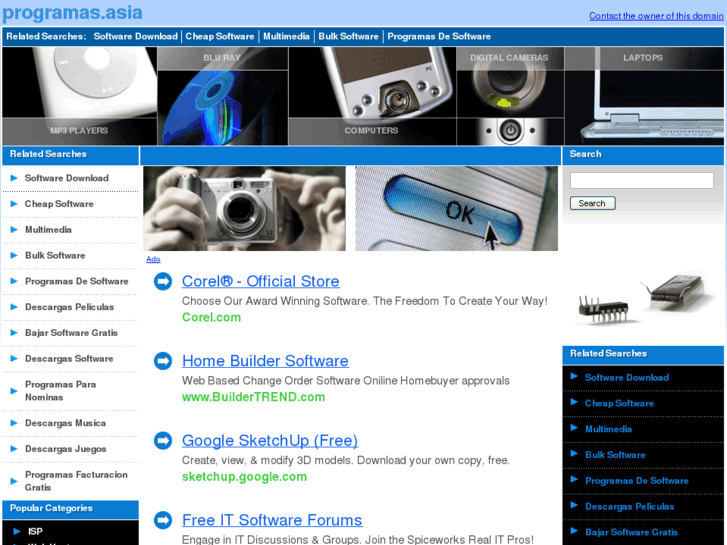727x545 pixels.
Task: Open Software Download in right black panel
Action: coord(627,378)
